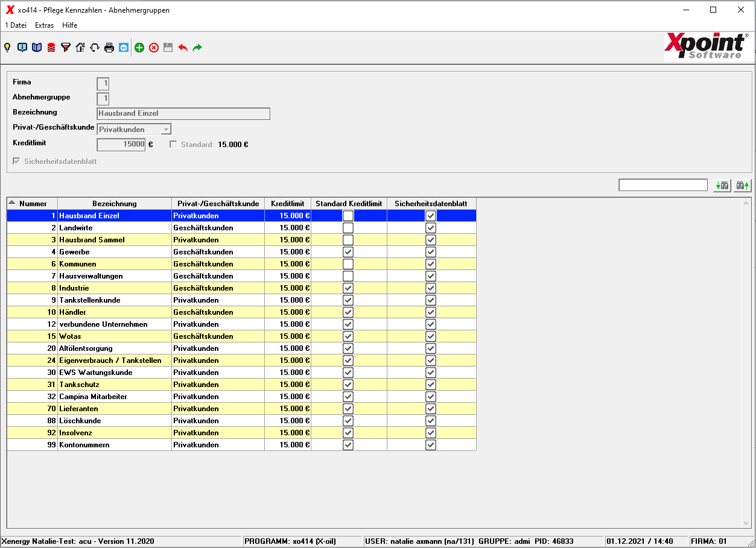Screen dimensions: 756x548
Task: Select the Tankstellenkunde row
Action: point(241,300)
